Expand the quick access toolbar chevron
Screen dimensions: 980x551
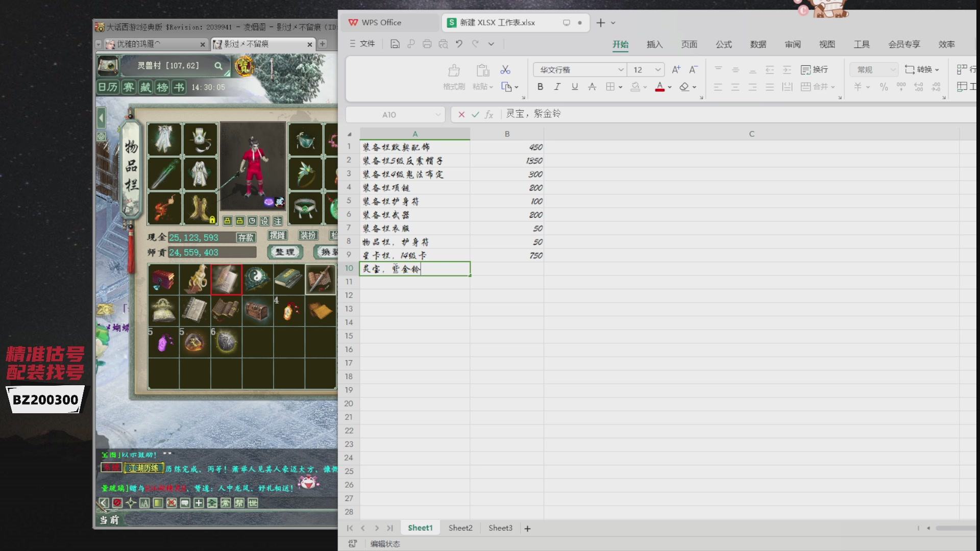[491, 44]
